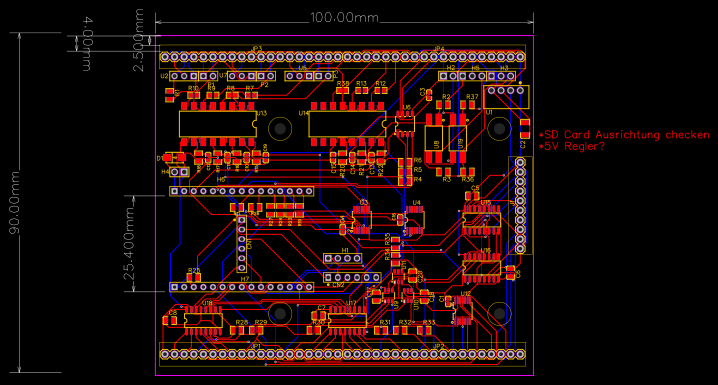Select the '*5V Regler?' text note
718x385 pixels.
pos(571,146)
